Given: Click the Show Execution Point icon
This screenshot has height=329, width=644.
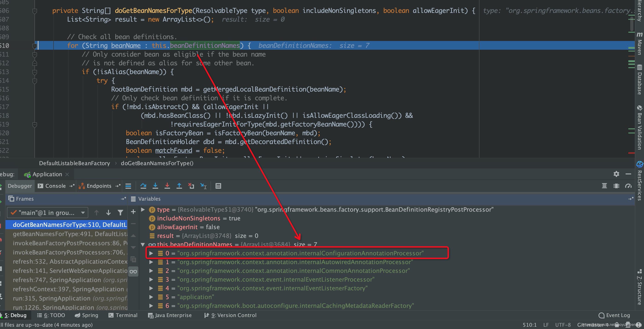Looking at the screenshot, I should (x=128, y=186).
